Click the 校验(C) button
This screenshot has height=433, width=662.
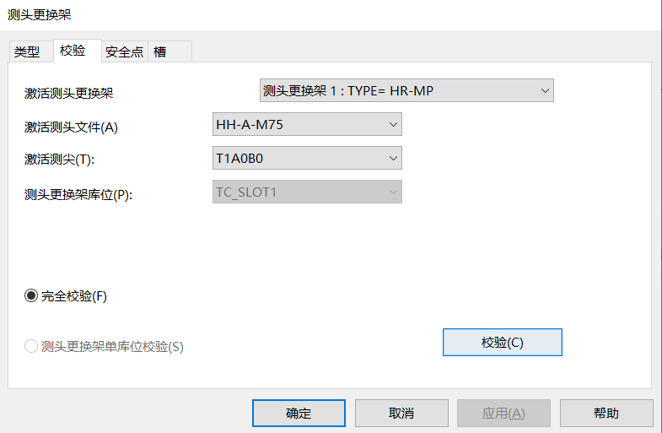502,342
